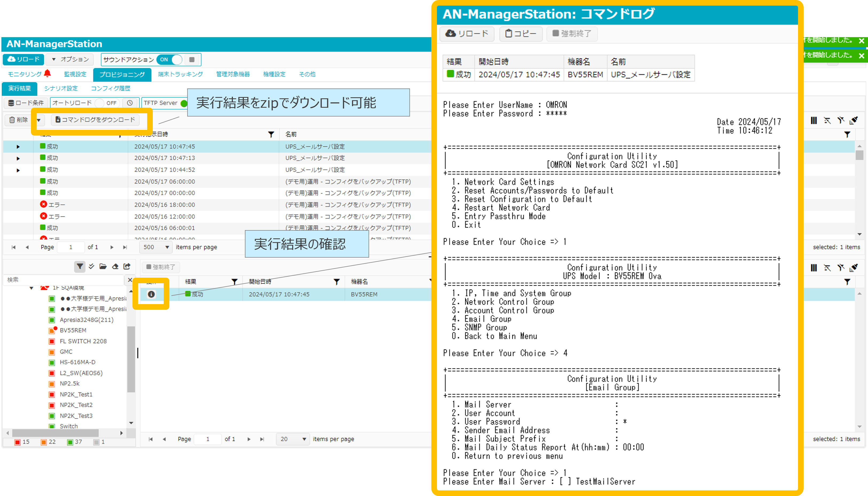Open the その他 tab
Image resolution: width=868 pixels, height=496 pixels.
coord(307,74)
